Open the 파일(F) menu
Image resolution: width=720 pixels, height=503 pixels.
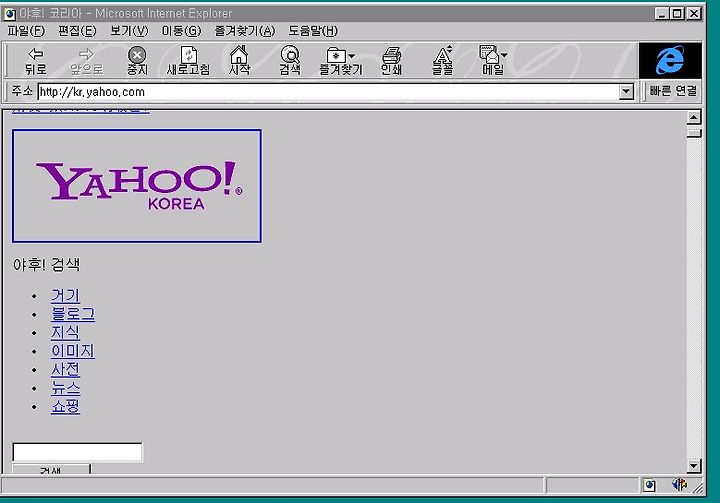coord(26,31)
